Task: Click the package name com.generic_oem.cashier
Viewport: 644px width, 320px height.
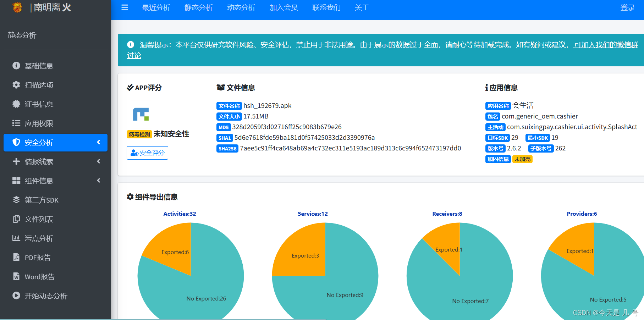Action: click(540, 116)
